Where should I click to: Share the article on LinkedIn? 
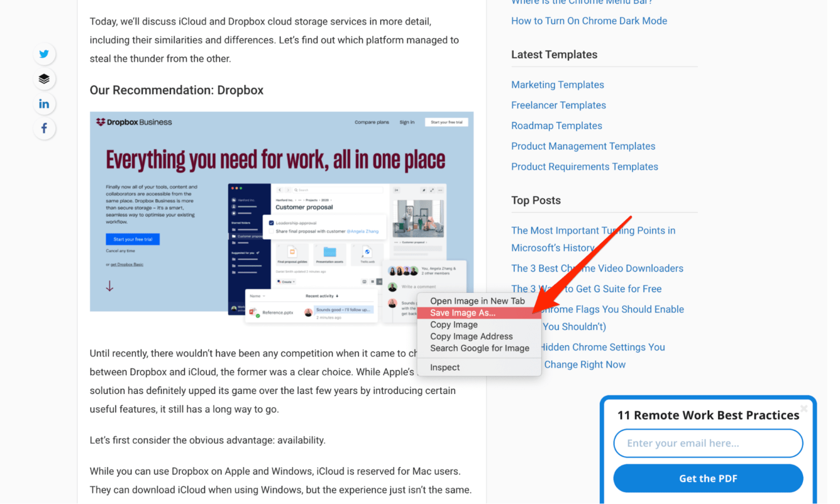[44, 104]
